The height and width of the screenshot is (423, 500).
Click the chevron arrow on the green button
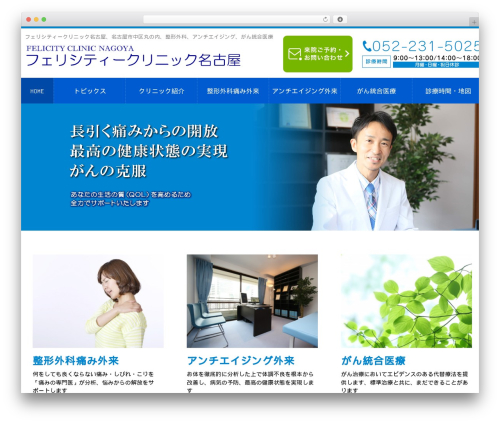pos(347,53)
